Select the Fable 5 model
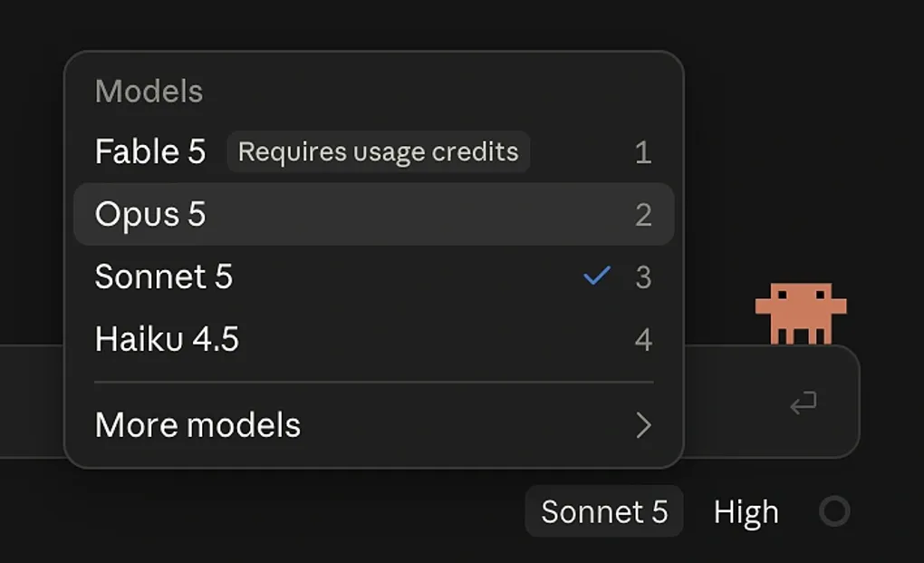 (x=373, y=151)
